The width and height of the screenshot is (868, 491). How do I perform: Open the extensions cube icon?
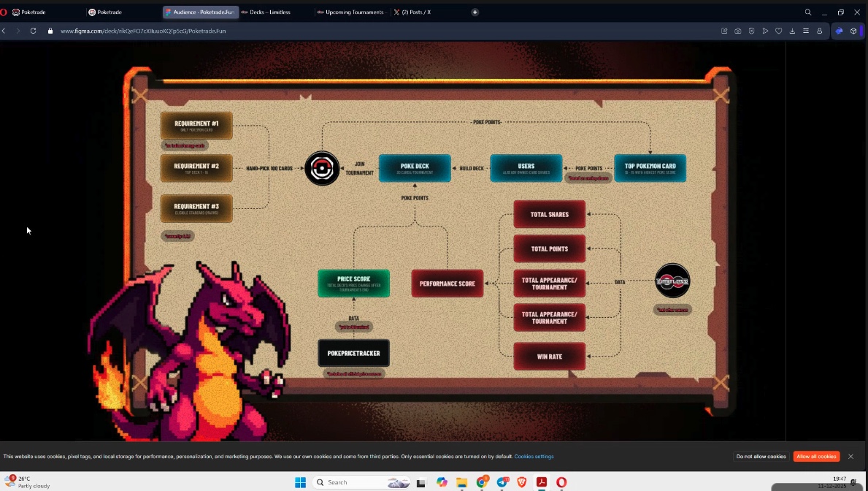[853, 31]
